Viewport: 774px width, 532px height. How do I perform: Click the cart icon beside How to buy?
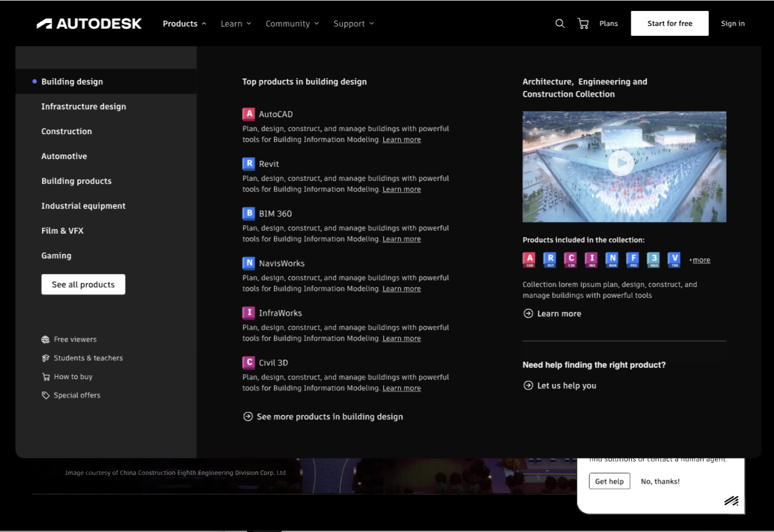click(x=46, y=377)
